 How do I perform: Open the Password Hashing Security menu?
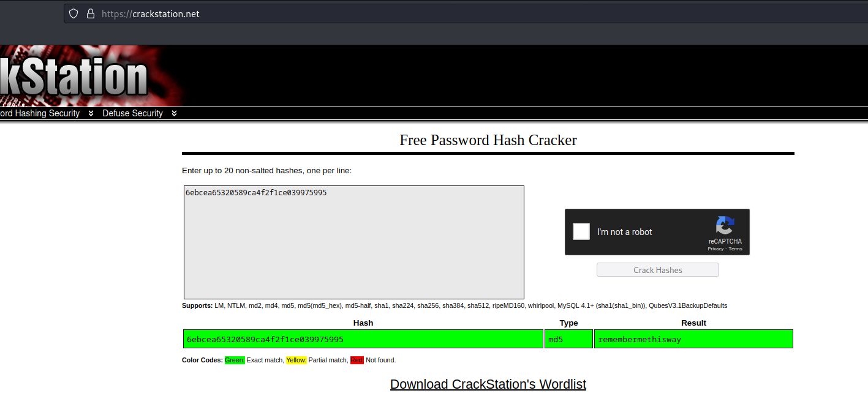[x=40, y=113]
